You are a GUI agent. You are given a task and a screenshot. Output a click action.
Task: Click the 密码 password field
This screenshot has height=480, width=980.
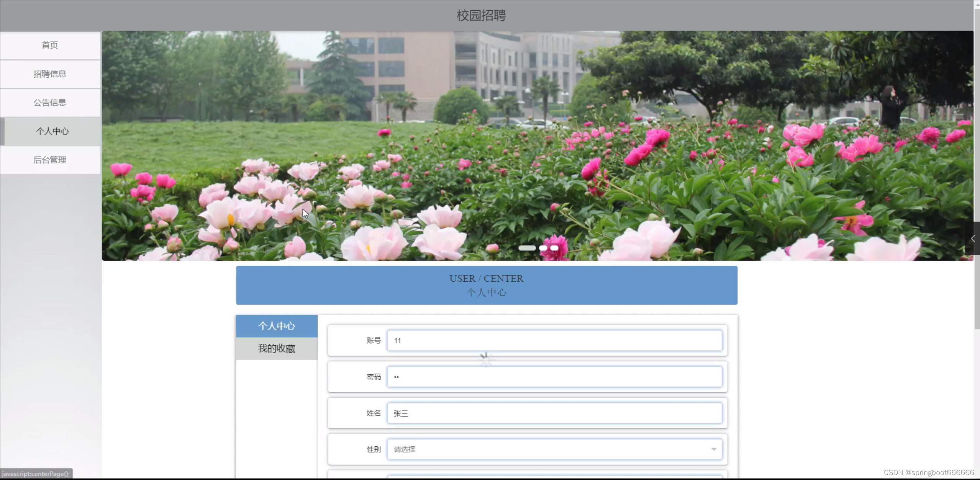554,377
